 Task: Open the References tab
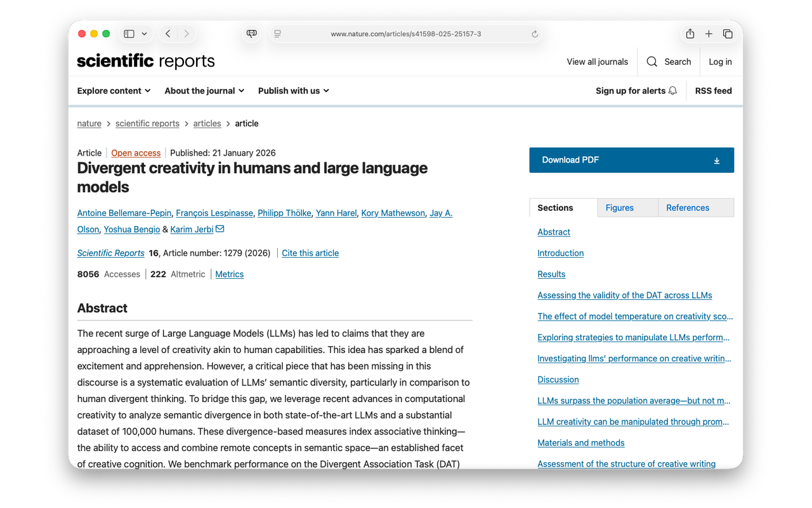688,207
